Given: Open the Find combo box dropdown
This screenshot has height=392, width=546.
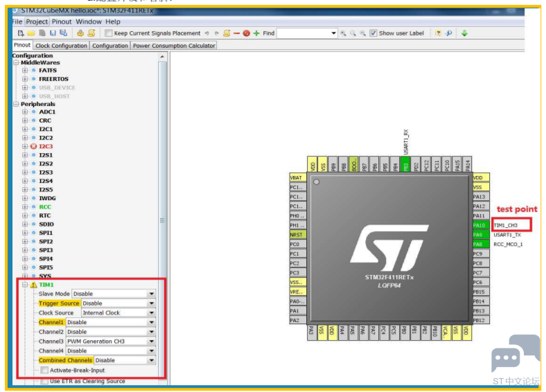Looking at the screenshot, I should [333, 33].
